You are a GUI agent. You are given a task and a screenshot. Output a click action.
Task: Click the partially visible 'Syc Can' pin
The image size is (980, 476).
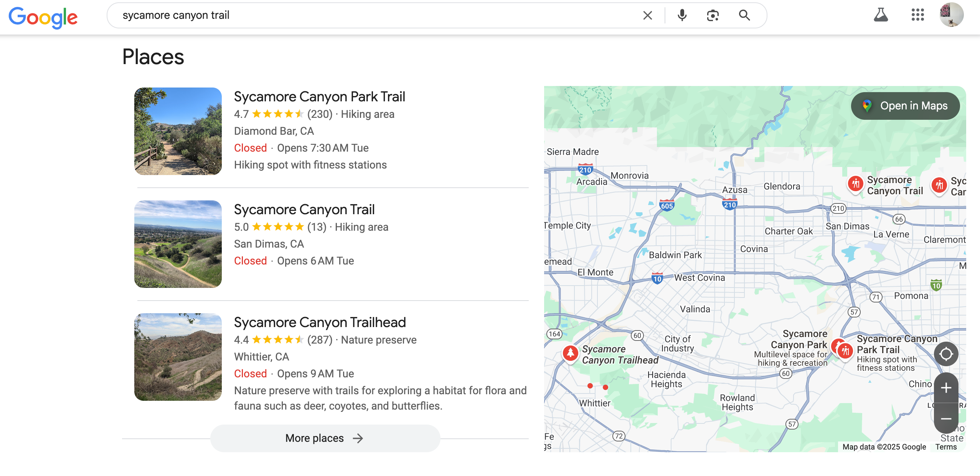click(x=939, y=185)
